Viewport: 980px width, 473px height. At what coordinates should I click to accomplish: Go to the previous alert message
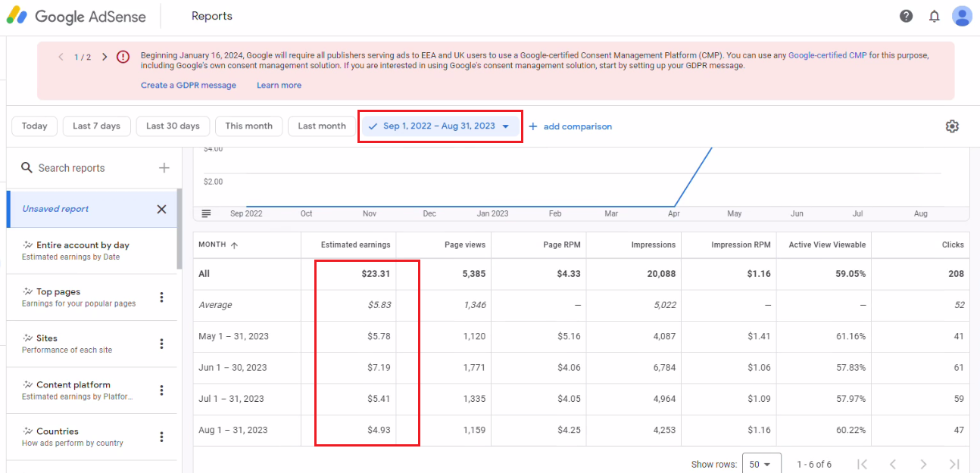[61, 57]
